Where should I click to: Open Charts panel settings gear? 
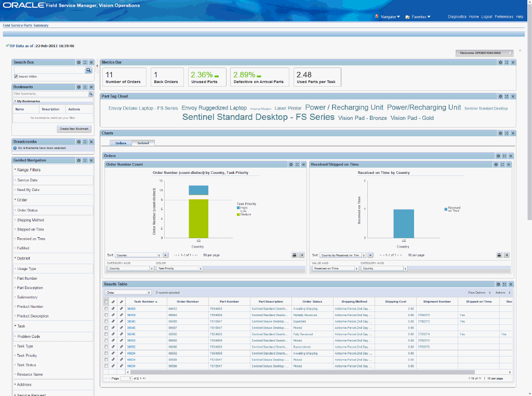click(x=500, y=133)
